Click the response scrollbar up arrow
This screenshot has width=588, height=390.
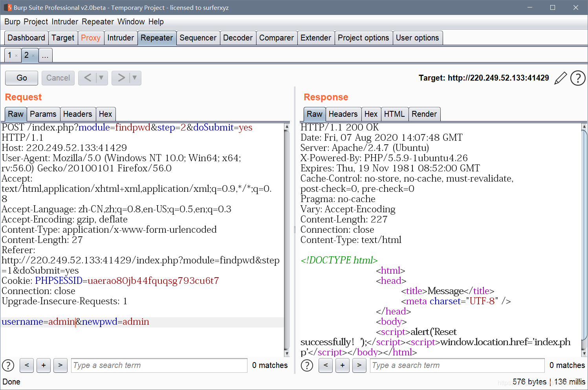584,127
